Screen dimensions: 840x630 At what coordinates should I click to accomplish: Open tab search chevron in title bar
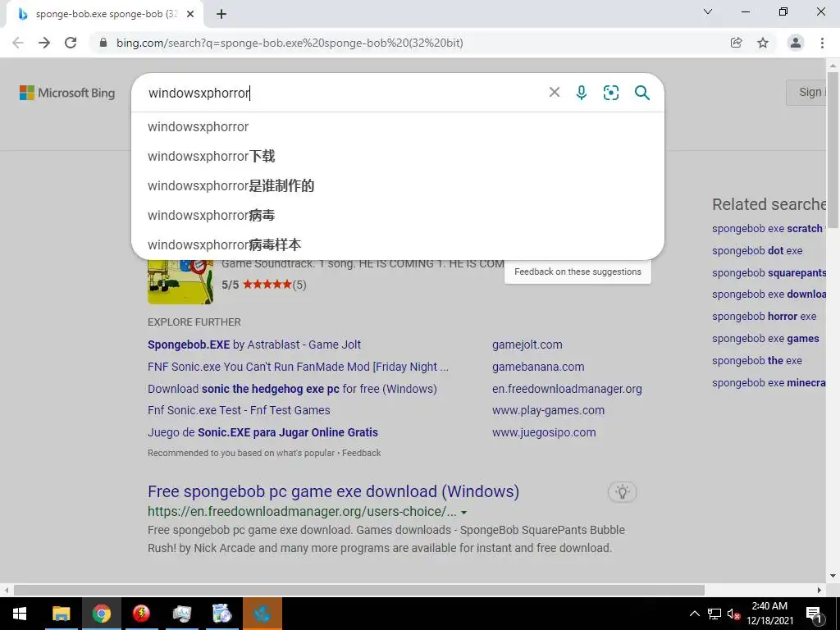(708, 11)
